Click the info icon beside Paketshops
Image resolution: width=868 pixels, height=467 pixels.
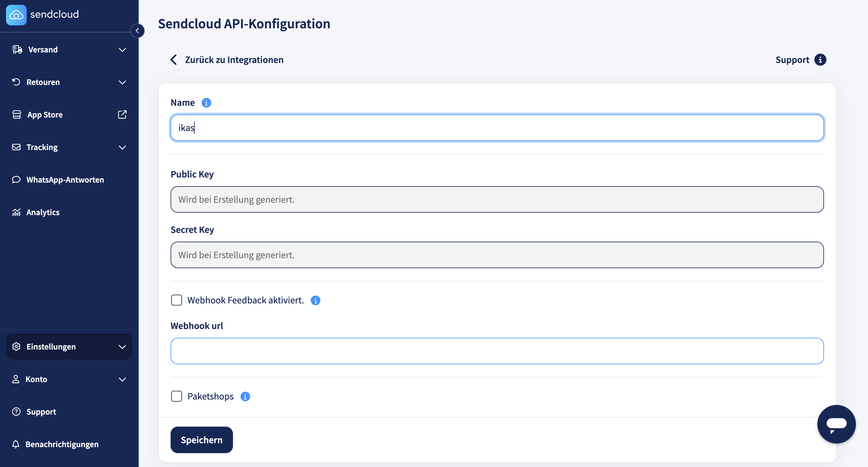coord(245,396)
